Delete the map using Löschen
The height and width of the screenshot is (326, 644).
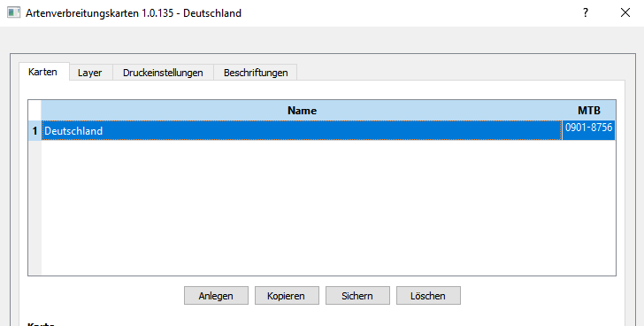point(428,296)
